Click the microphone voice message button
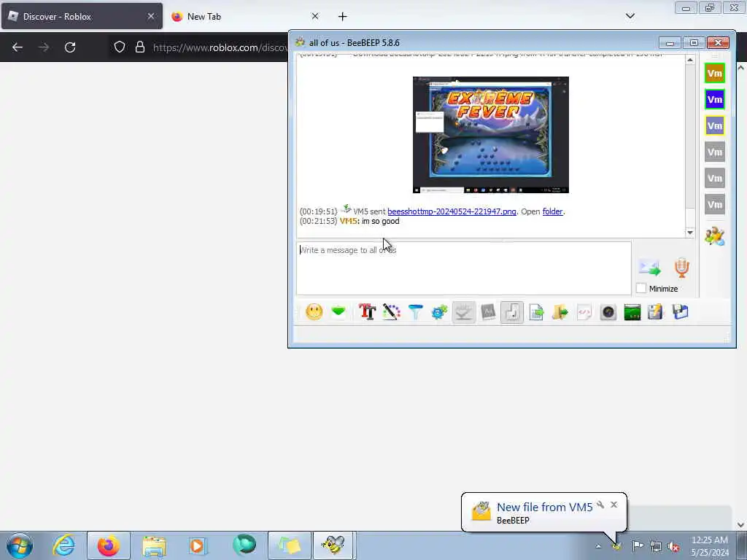Viewport: 747px width, 560px height. 682,268
